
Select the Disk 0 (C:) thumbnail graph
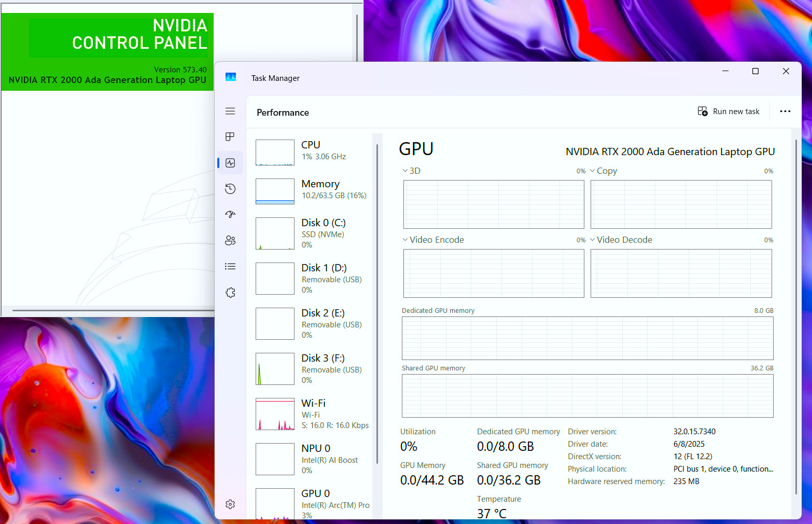(x=275, y=233)
